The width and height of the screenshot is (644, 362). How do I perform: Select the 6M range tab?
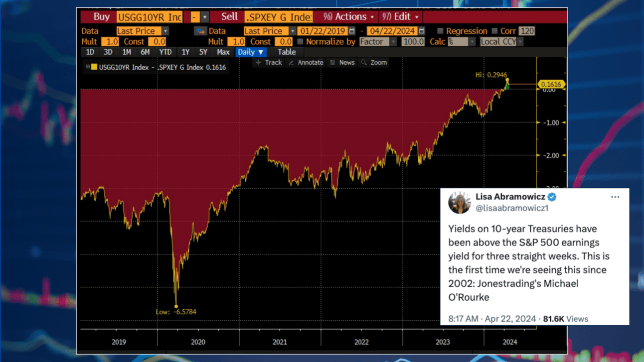click(145, 52)
